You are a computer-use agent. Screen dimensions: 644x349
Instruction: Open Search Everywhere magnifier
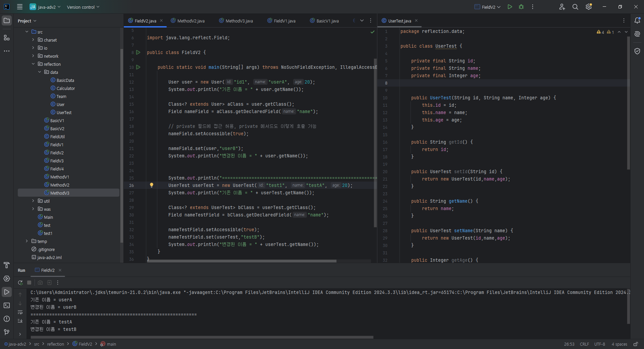point(575,7)
